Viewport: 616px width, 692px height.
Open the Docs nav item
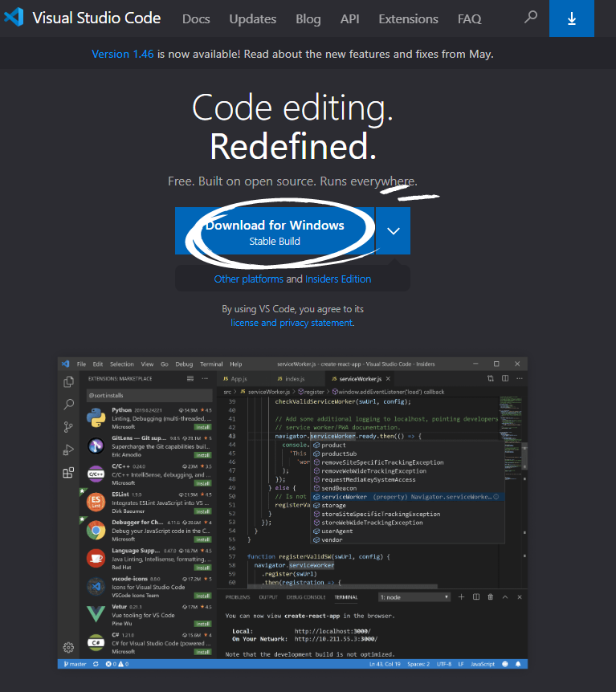(x=196, y=19)
